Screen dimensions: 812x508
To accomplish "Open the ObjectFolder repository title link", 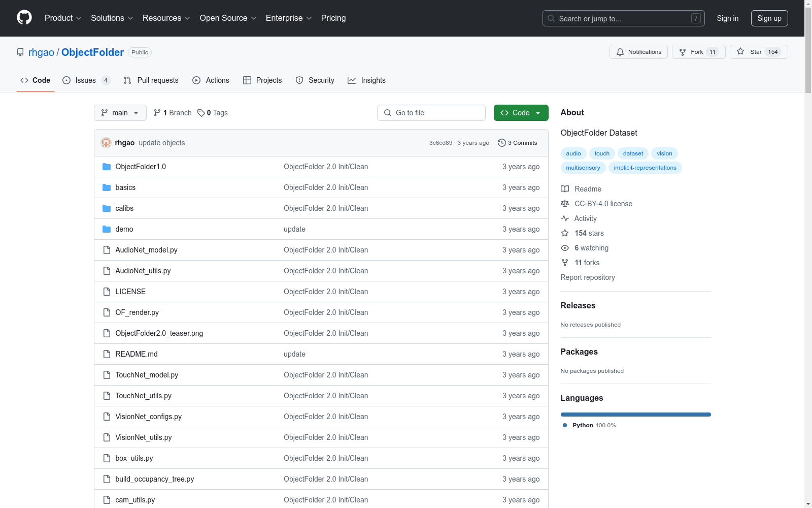I will tap(92, 52).
